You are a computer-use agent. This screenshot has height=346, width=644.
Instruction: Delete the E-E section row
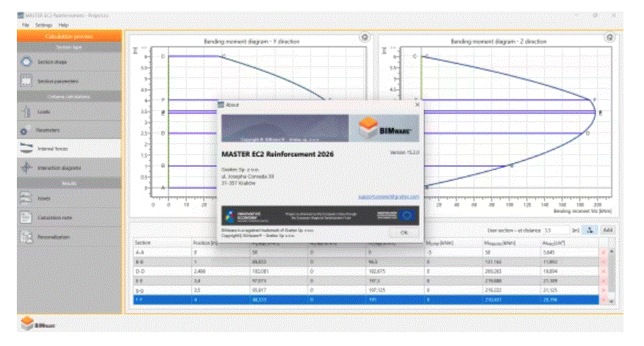[x=604, y=281]
